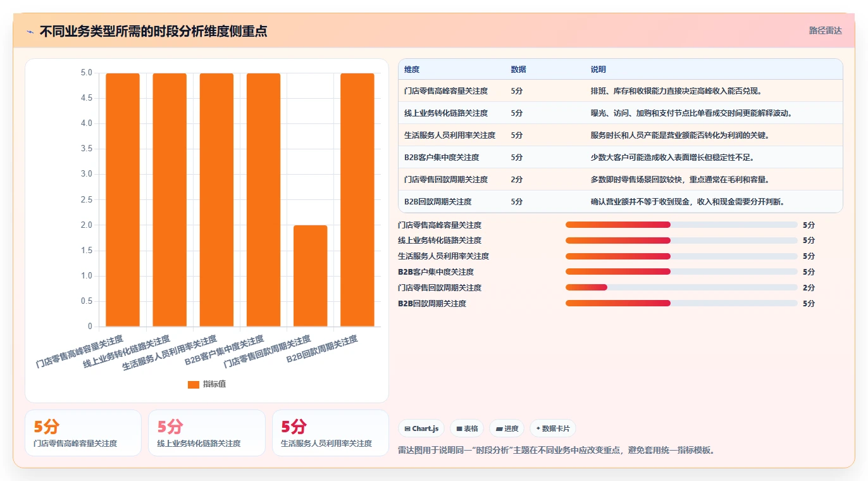Viewport: 868px width, 481px height.
Task: Click the chart bar for 门店零售高峰容量关注度
Action: tap(123, 200)
